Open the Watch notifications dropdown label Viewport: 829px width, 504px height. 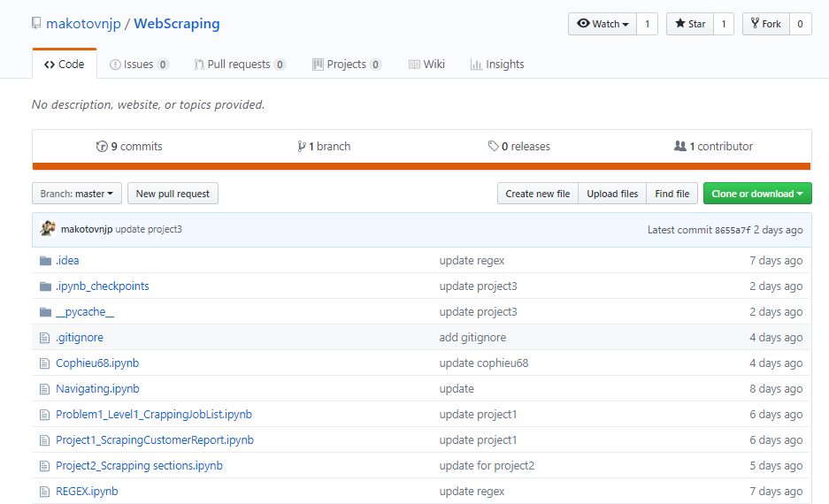point(603,24)
